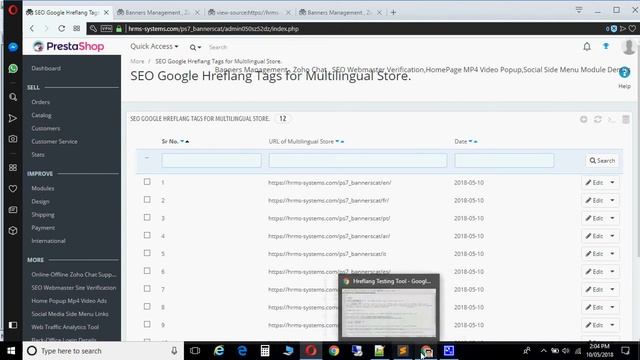Screen dimensions: 640x360
Task: Select checkbox for row 9
Action: click(x=147, y=324)
